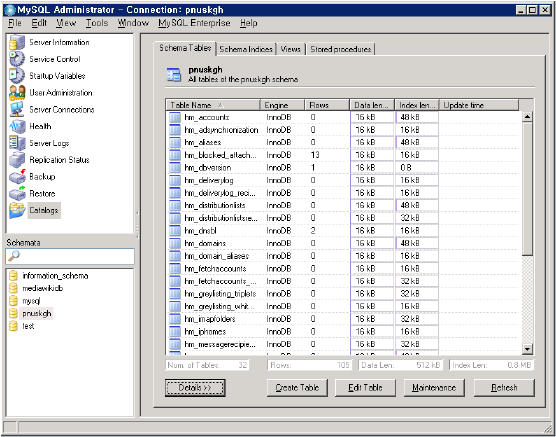Select the Catalogs folder icon
The height and width of the screenshot is (437, 556).
pos(17,210)
